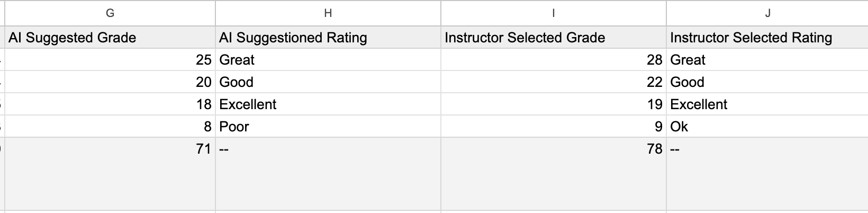The height and width of the screenshot is (213, 868).
Task: Select the AI rating cell reading Good
Action: pyautogui.click(x=328, y=82)
